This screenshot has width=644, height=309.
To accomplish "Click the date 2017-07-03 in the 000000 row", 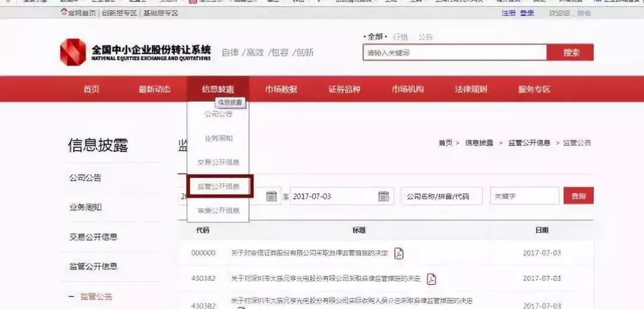I will click(x=541, y=253).
